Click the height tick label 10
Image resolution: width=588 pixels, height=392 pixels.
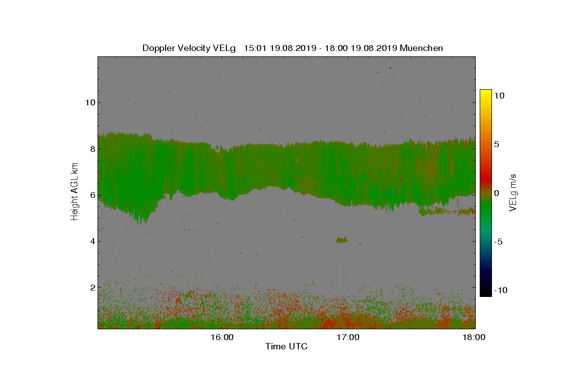click(89, 102)
